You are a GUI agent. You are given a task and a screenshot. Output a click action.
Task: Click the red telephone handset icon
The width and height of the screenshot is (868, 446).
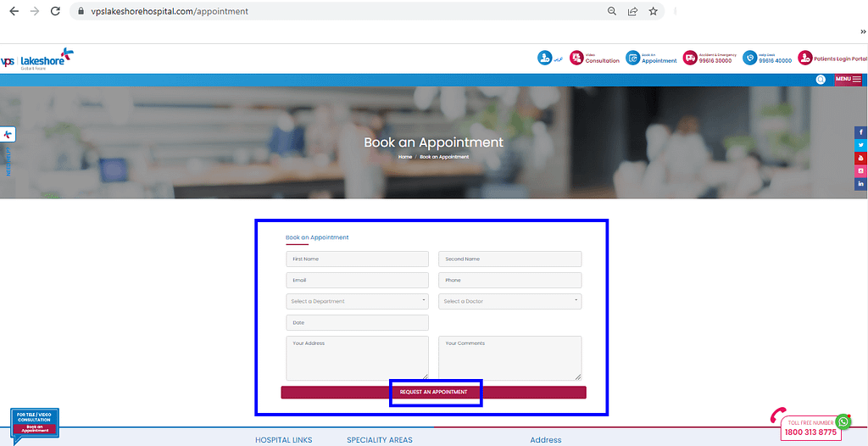(x=778, y=415)
